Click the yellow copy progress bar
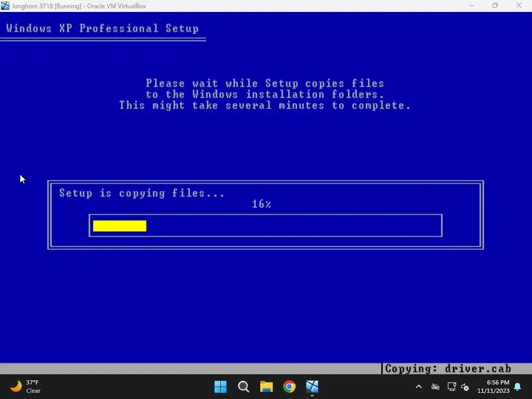 tap(119, 226)
